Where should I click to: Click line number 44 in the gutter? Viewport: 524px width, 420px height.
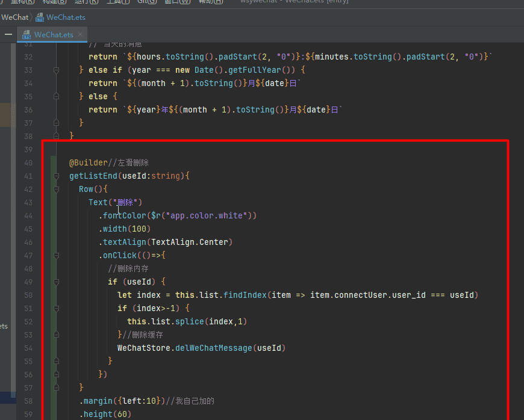click(x=28, y=215)
